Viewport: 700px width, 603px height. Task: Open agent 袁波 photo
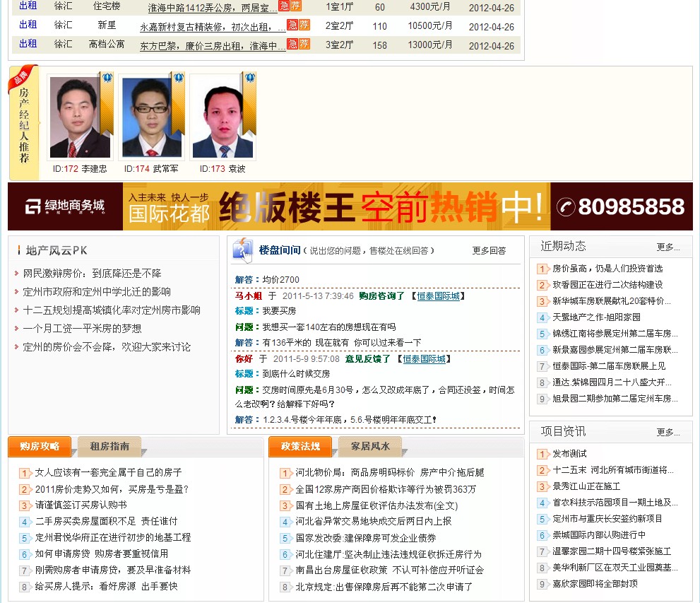coord(223,117)
